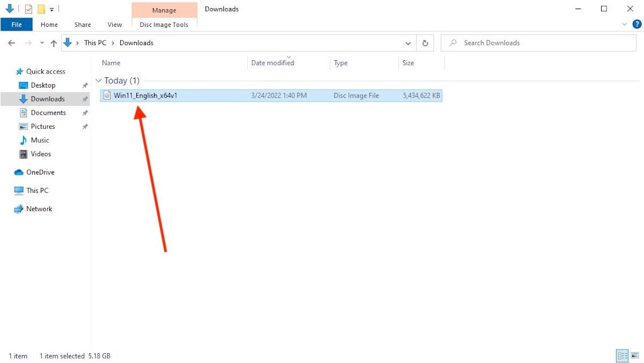Click the pin icon next to Downloads
Screen dimensions: 644x363
(85, 99)
